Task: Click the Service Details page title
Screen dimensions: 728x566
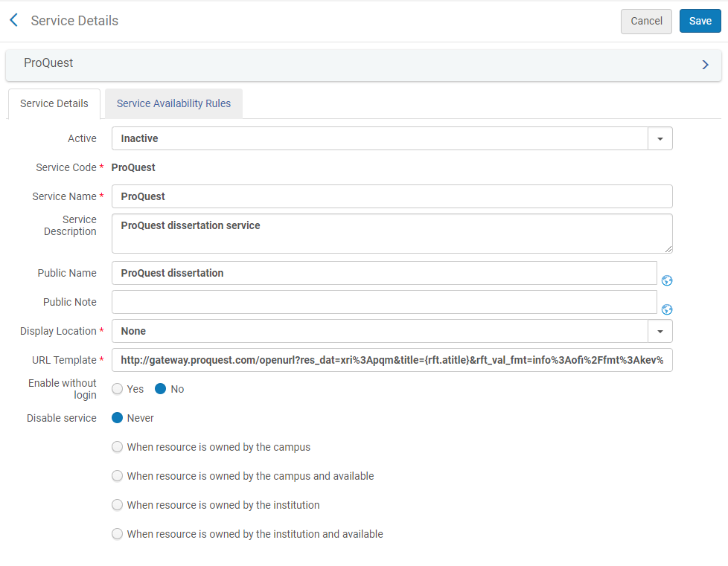Action: [74, 20]
